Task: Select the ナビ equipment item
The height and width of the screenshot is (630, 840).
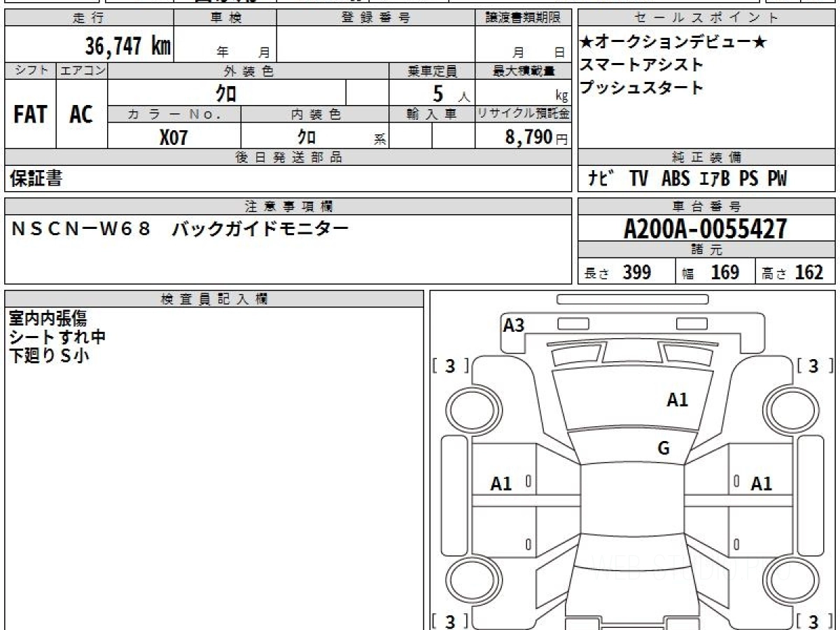Action: pyautogui.click(x=601, y=178)
